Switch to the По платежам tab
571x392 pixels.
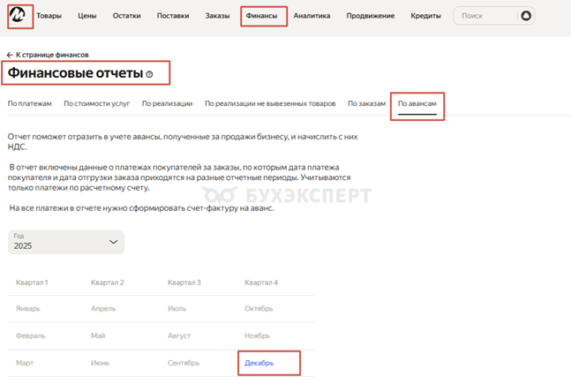[29, 103]
